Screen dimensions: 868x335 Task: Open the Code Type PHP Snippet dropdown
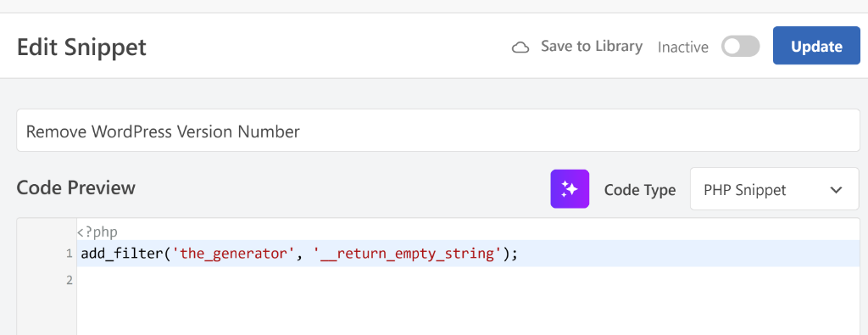pyautogui.click(x=774, y=189)
